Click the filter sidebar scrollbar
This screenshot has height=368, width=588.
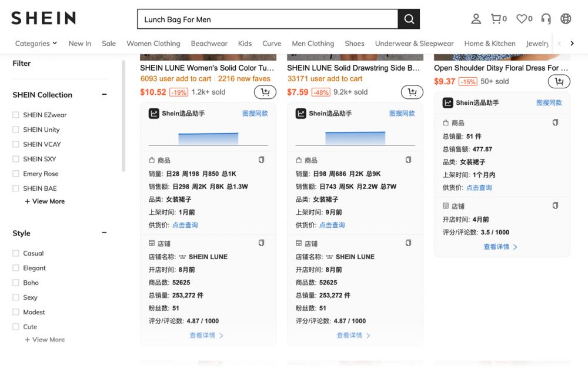tap(123, 115)
